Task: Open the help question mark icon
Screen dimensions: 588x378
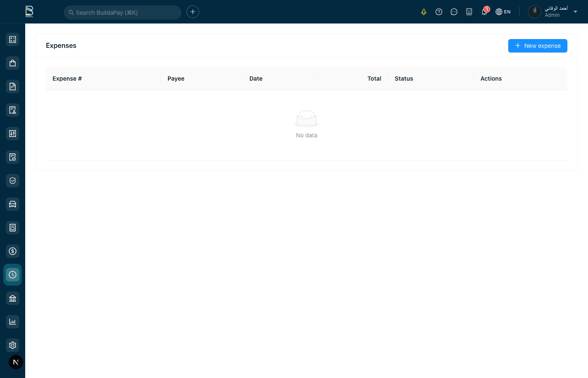Action: (439, 12)
